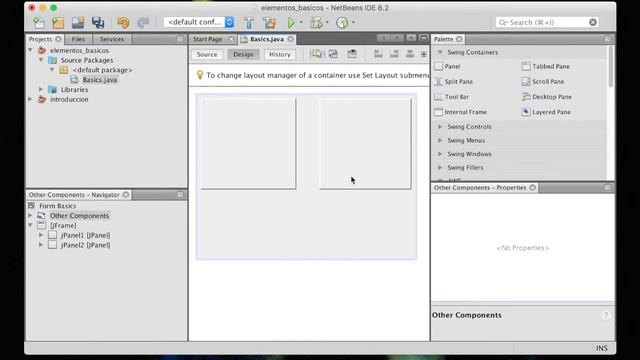This screenshot has height=360, width=640.
Task: Maximize the editor window via tab-bar button
Action: click(x=424, y=38)
